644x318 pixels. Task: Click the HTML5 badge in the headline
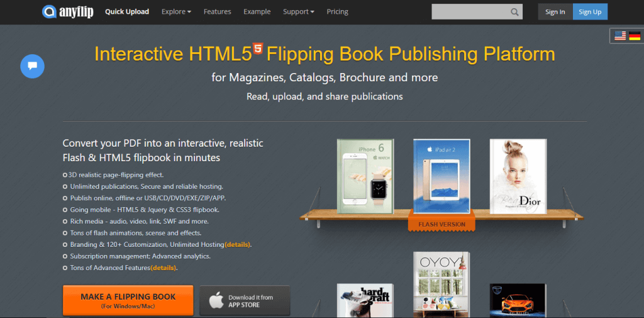coord(258,48)
